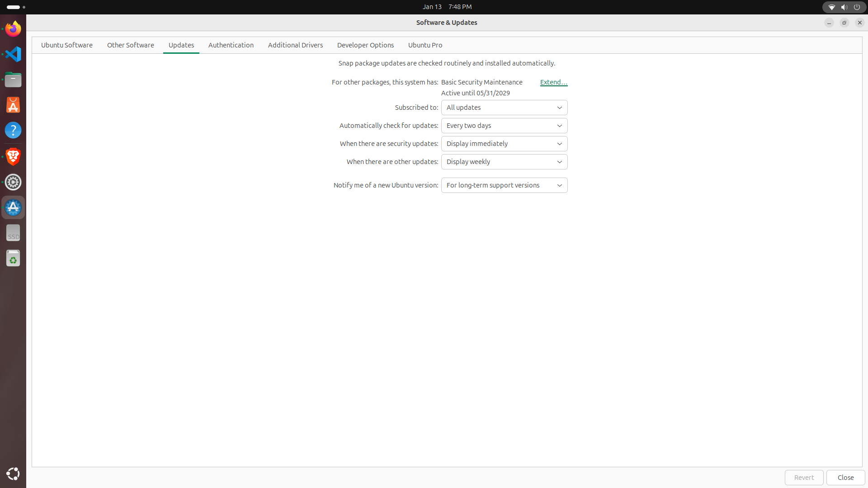Screen dimensions: 868x488
Task: Click the Extend… link
Action: pyautogui.click(x=553, y=82)
